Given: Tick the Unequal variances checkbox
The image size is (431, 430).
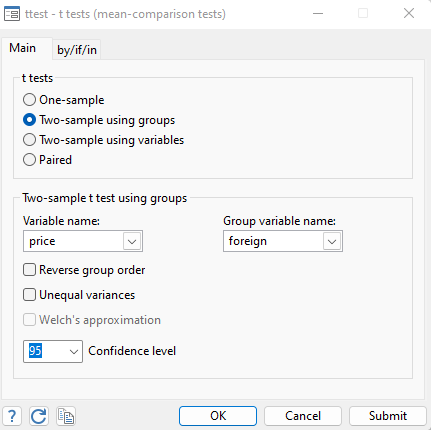Looking at the screenshot, I should pos(29,295).
